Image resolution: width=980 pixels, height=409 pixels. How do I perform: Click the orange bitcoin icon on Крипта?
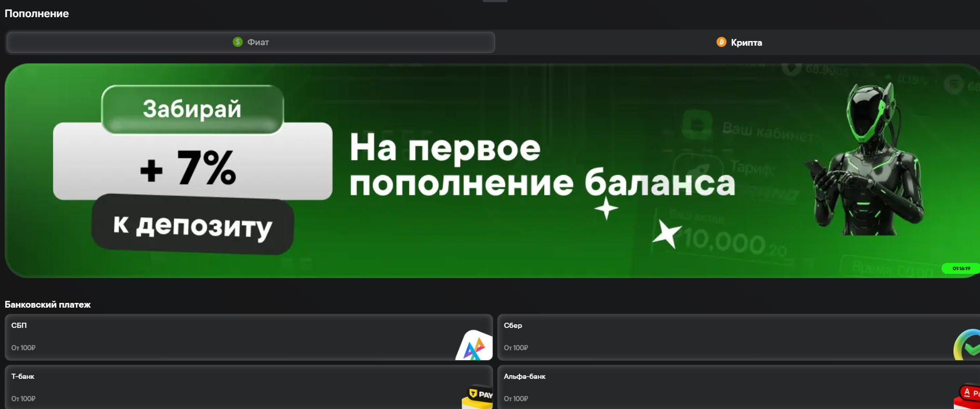(x=721, y=42)
